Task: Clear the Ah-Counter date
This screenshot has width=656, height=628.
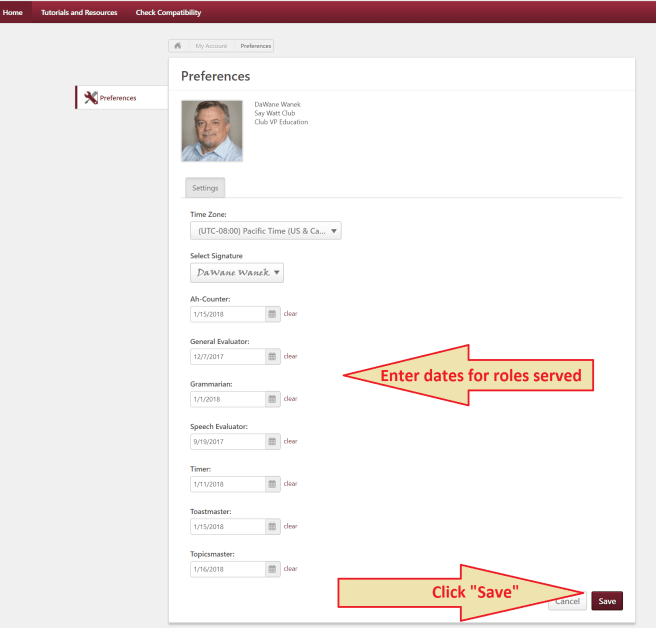Action: pos(291,314)
